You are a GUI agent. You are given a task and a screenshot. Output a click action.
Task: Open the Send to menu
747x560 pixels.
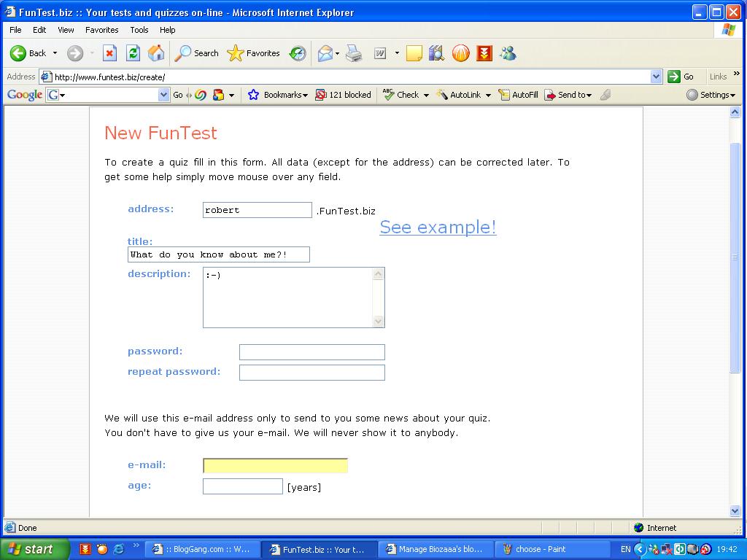click(x=568, y=95)
